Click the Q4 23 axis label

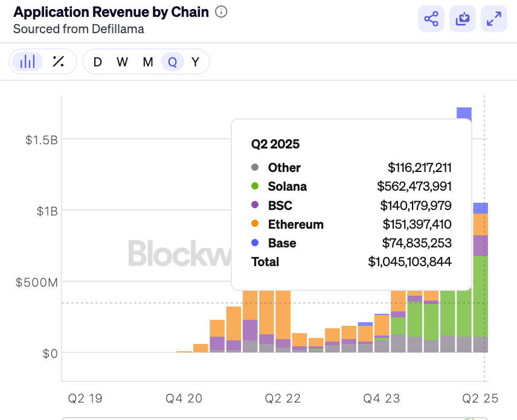382,399
